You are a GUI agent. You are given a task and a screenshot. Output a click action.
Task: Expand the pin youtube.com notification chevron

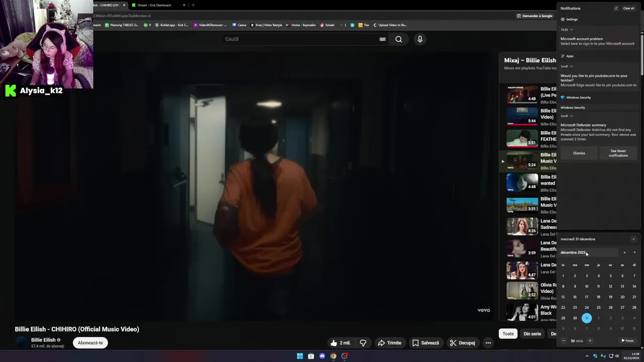[572, 66]
